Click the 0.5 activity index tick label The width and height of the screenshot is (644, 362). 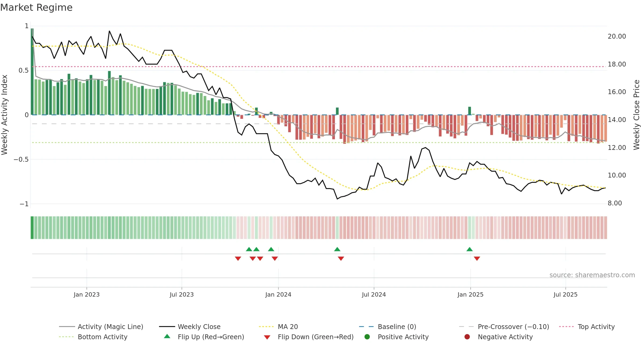[x=24, y=71]
